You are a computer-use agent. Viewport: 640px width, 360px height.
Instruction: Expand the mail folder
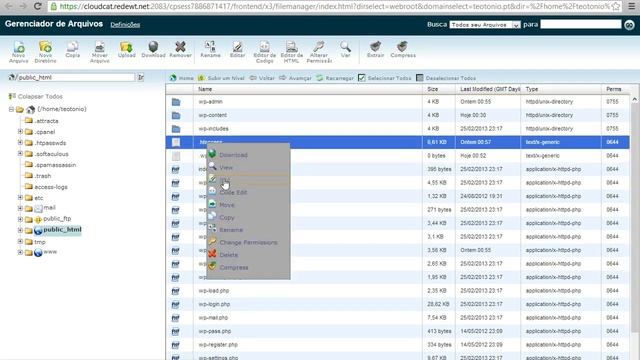tap(20, 208)
